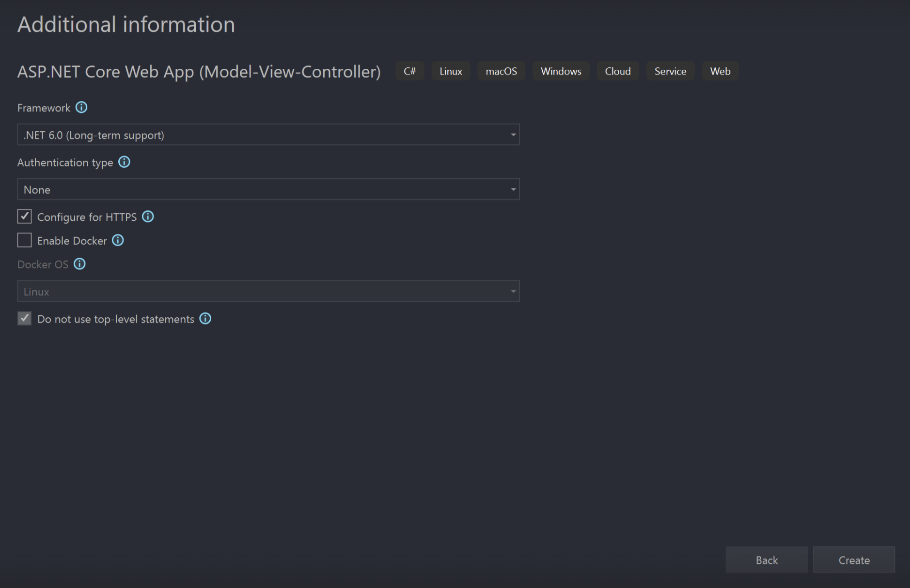The image size is (910, 588).
Task: Click the Create button
Action: pyautogui.click(x=854, y=560)
